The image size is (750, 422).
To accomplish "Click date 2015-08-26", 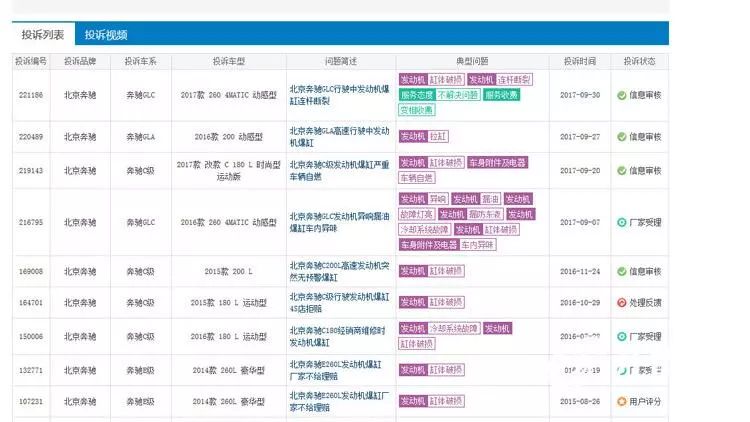I will click(x=580, y=401).
